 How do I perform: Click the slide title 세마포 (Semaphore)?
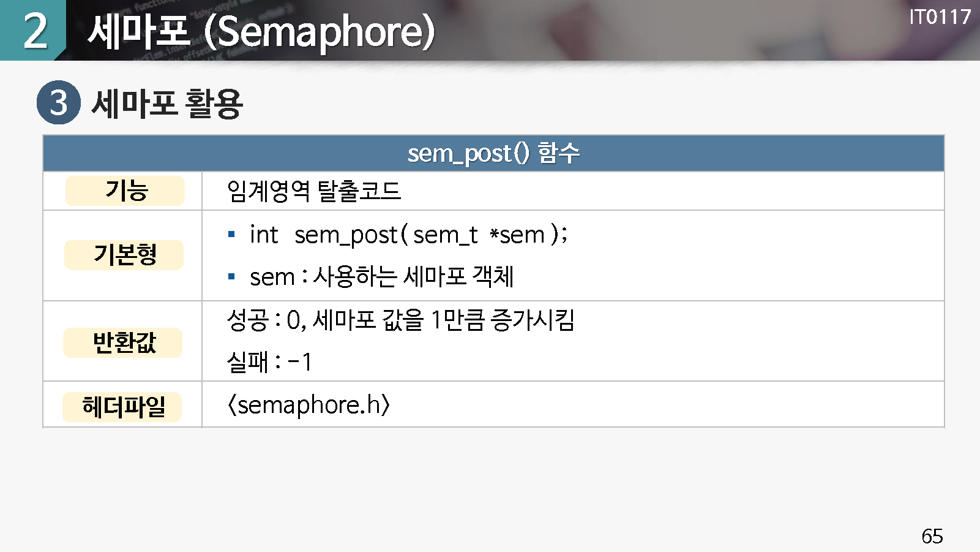(261, 32)
